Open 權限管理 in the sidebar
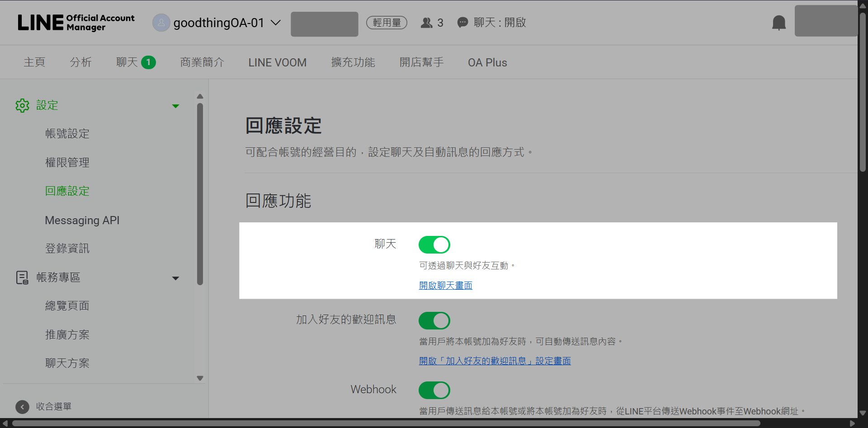 [x=67, y=162]
